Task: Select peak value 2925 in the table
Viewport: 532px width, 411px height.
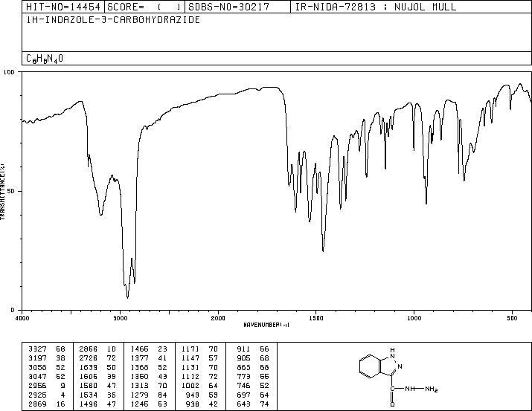Action: coord(37,395)
